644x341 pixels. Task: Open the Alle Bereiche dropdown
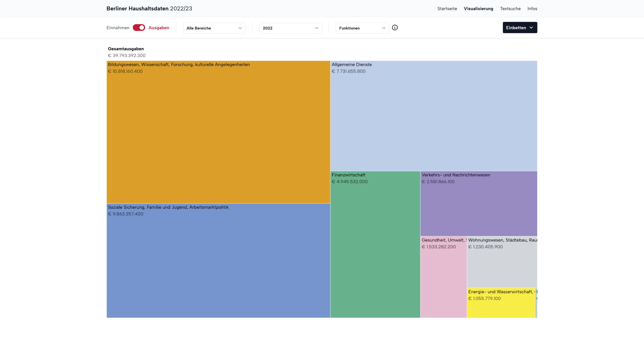214,28
